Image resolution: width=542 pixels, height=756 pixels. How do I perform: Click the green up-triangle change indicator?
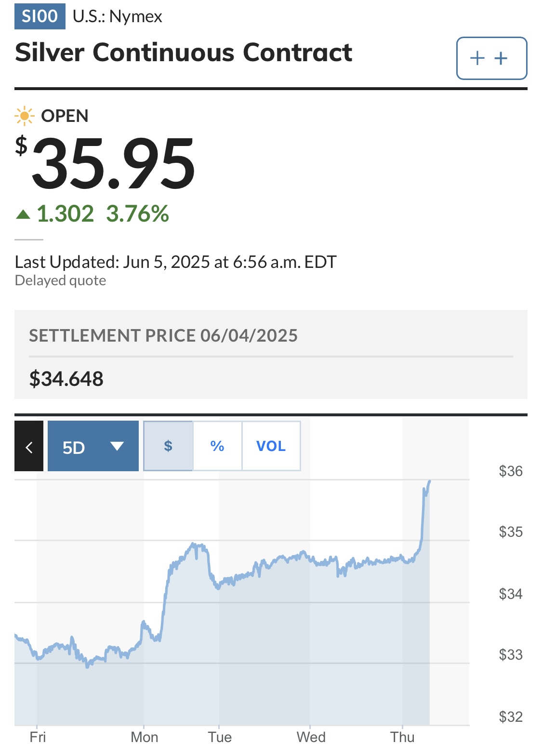23,214
